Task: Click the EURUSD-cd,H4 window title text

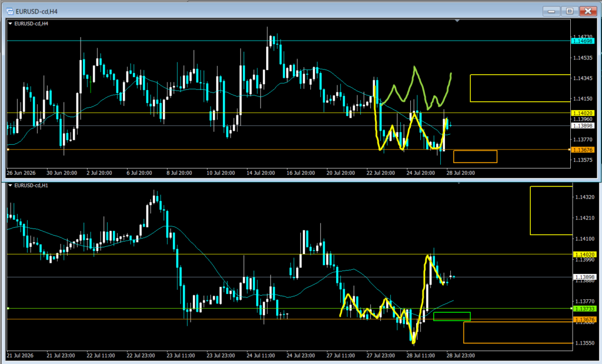Action: tap(37, 12)
